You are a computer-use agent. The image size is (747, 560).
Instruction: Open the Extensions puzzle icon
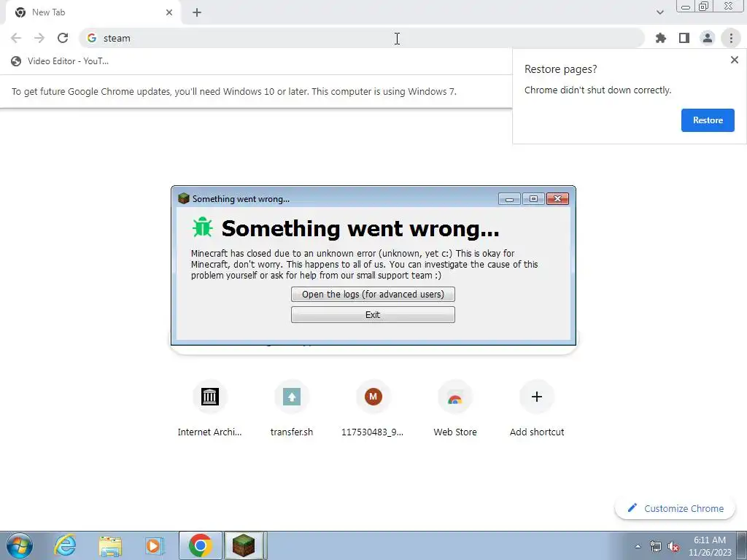point(660,38)
